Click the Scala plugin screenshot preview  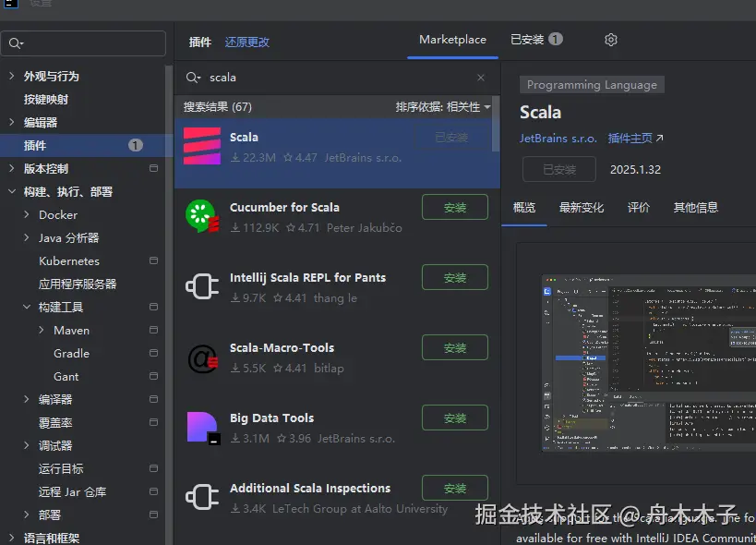649,363
